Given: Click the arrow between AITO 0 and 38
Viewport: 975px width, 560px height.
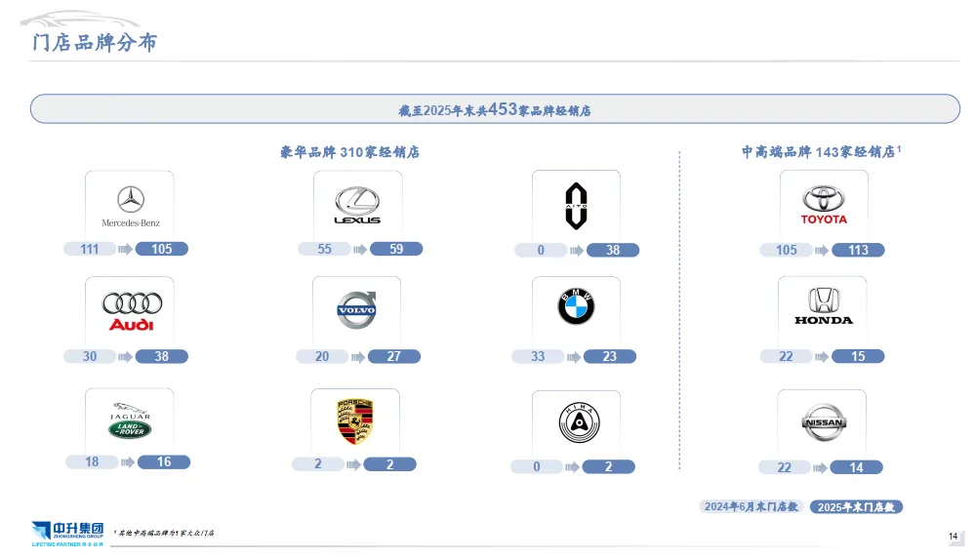Looking at the screenshot, I should click(577, 251).
